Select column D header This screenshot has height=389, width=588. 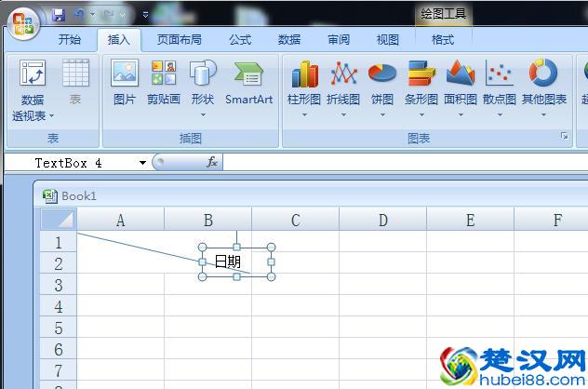(x=383, y=220)
